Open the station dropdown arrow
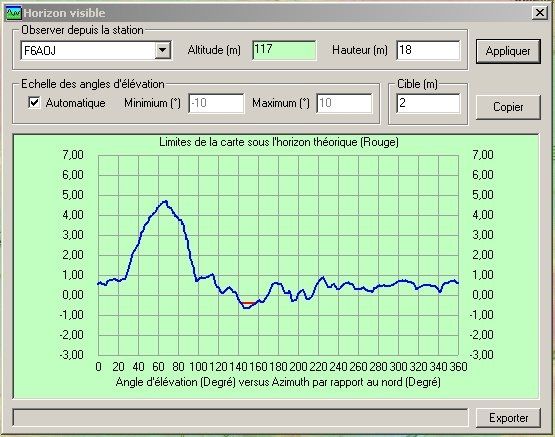Viewport: 555px width, 437px height. tap(163, 50)
